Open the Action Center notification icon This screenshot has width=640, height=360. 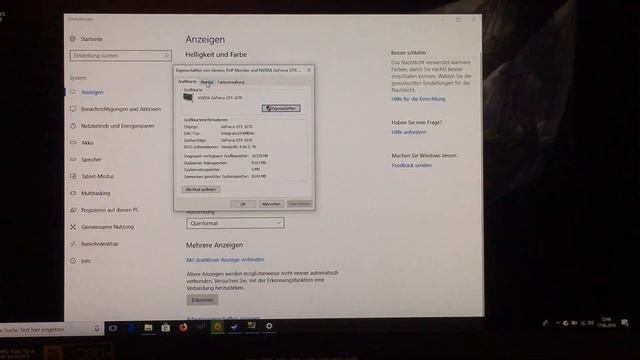624,322
